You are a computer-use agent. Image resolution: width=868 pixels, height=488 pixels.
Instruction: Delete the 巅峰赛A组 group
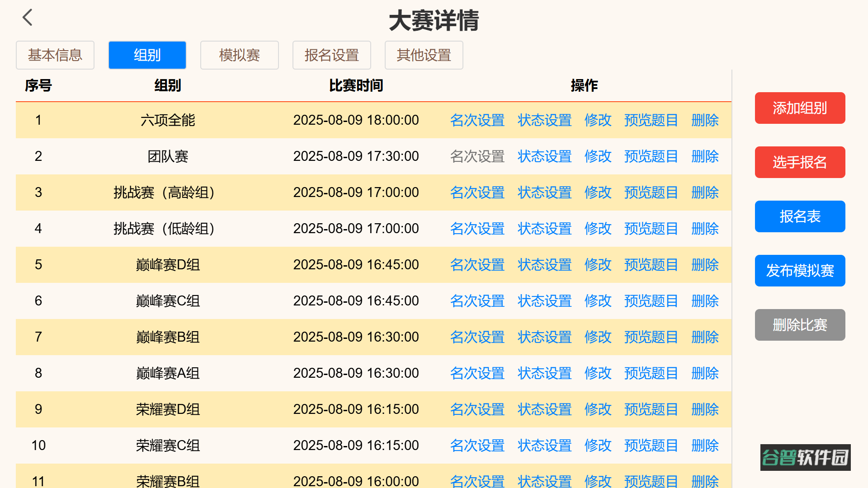pos(705,373)
